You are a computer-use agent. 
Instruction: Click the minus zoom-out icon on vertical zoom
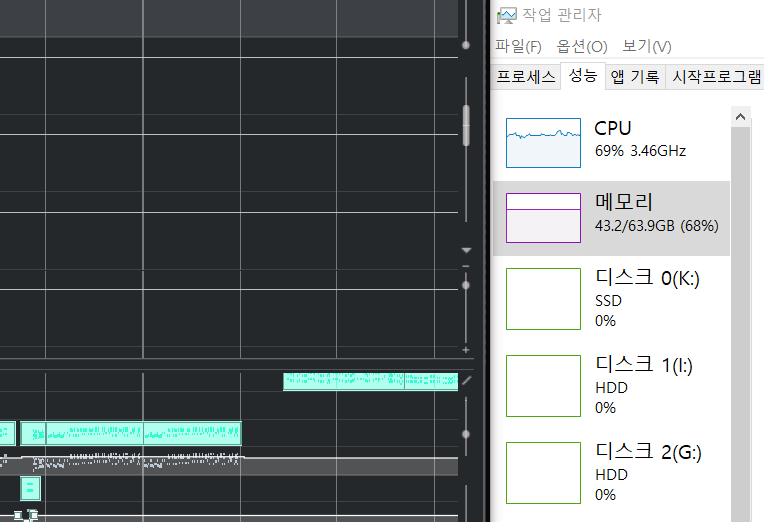(465, 267)
